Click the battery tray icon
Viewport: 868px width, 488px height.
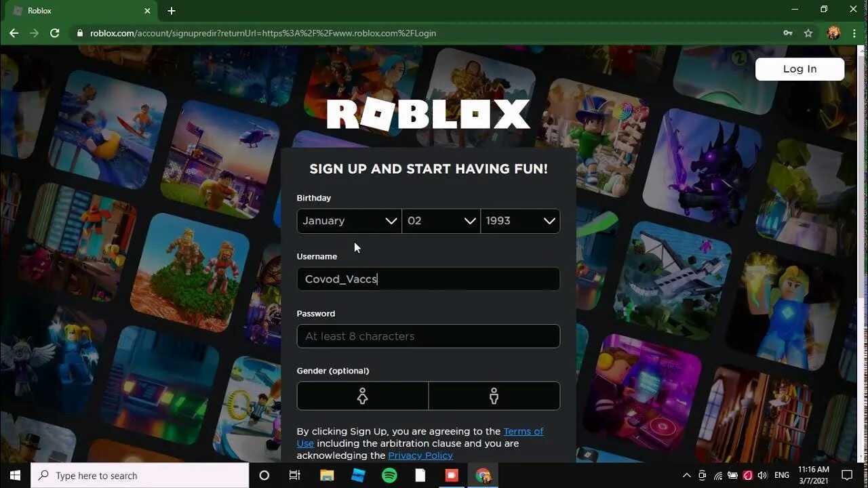click(x=732, y=476)
